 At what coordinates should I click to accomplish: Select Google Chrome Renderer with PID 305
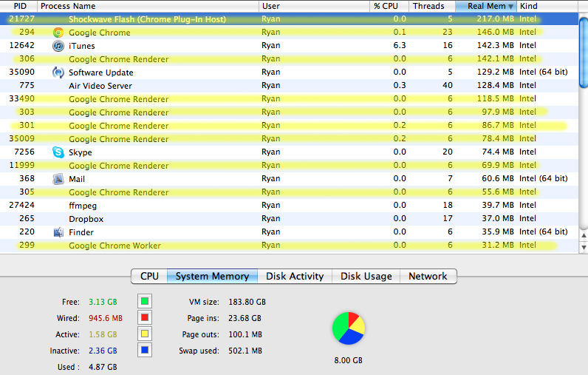coord(289,192)
